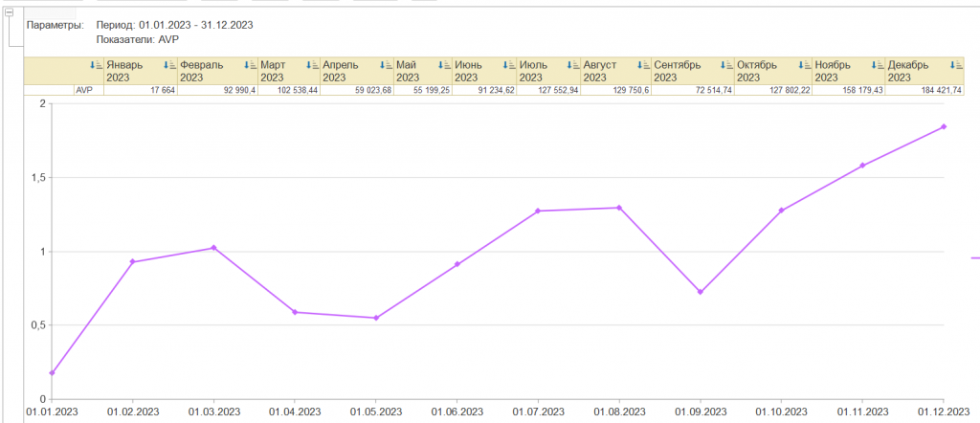The width and height of the screenshot is (980, 423).
Task: Click sort icon in Декабрь 2023 header
Action: 956,65
